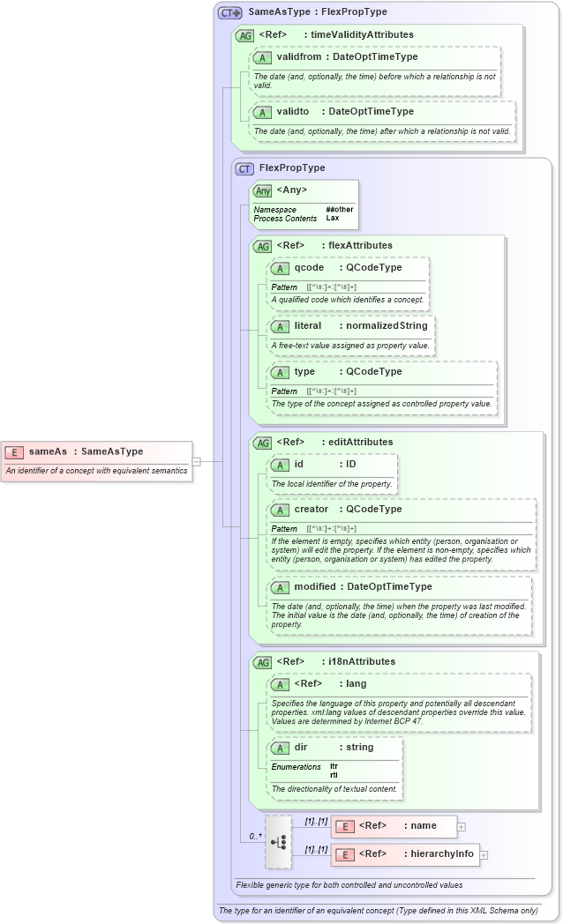
Task: Click the CT icon beside FlexPropType
Action: tap(244, 169)
